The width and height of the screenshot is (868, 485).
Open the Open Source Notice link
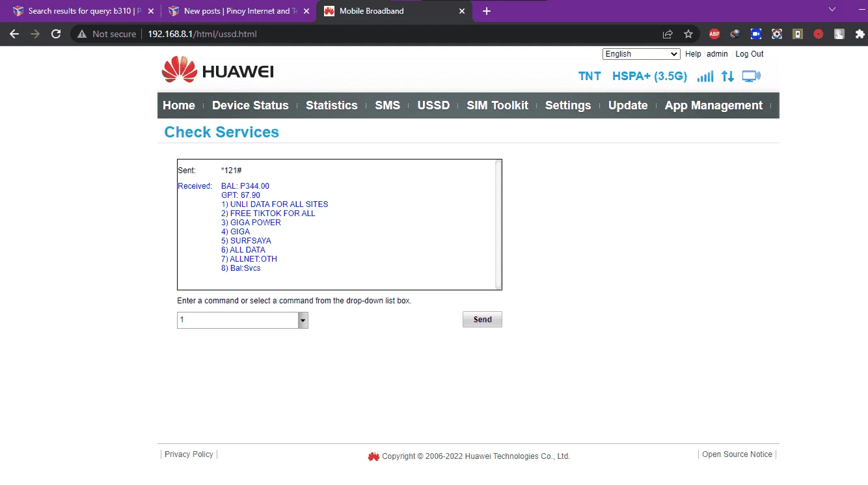click(x=737, y=454)
